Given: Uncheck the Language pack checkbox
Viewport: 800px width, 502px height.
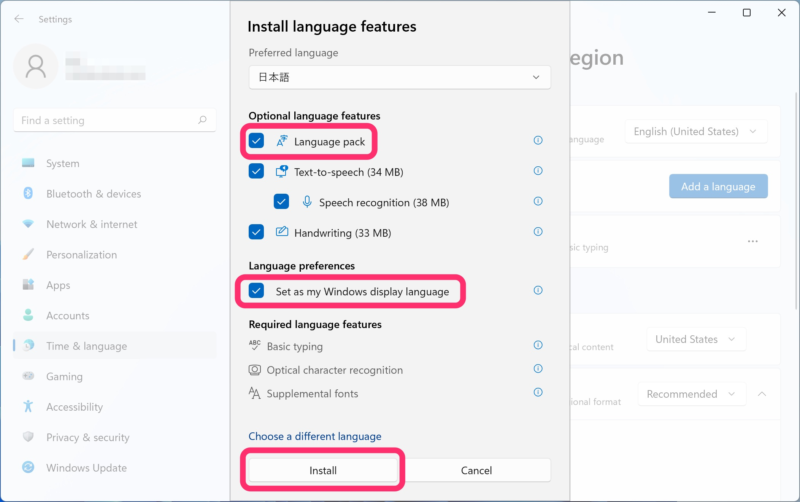Looking at the screenshot, I should tap(256, 140).
